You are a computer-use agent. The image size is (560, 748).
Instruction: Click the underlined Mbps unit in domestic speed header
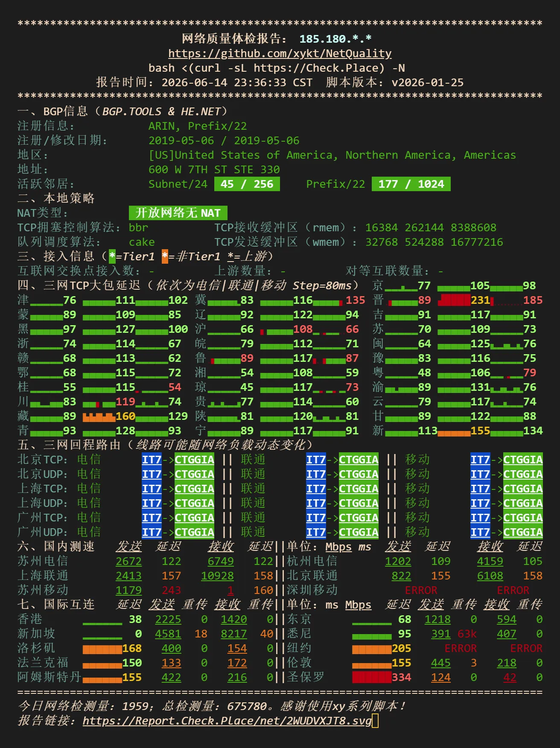click(x=338, y=547)
